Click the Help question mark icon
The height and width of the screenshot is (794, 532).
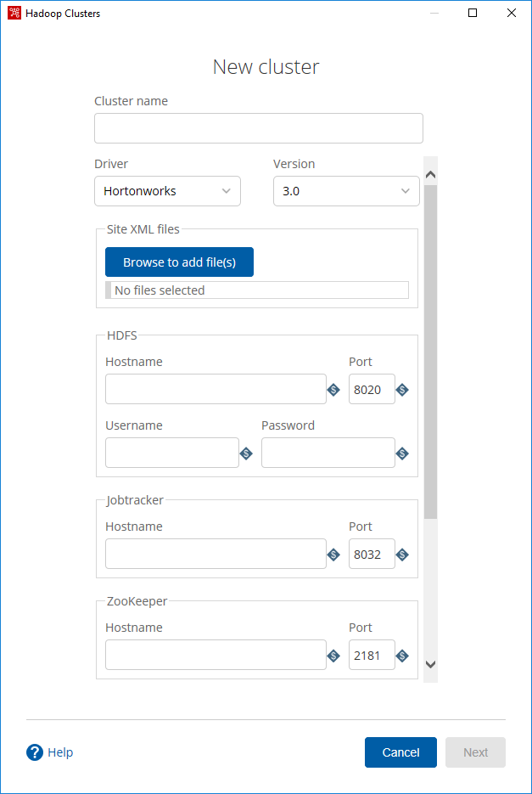coord(34,752)
